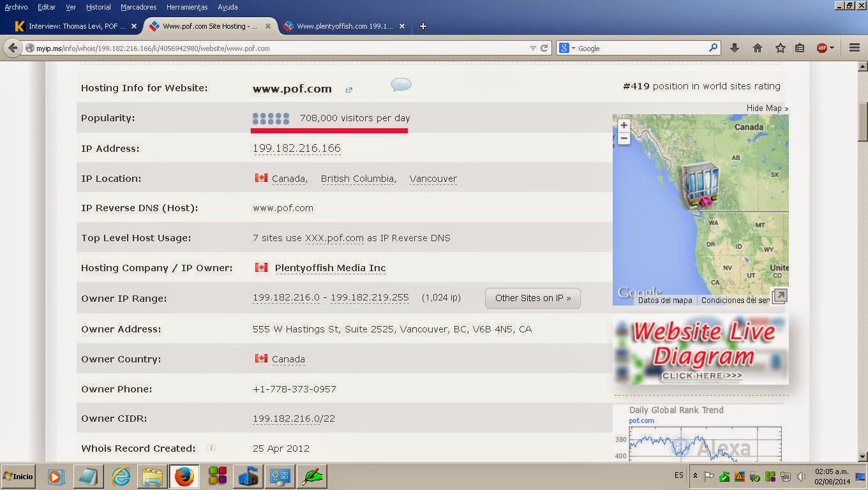
Task: Open the Archivo menu
Action: pyautogui.click(x=17, y=7)
